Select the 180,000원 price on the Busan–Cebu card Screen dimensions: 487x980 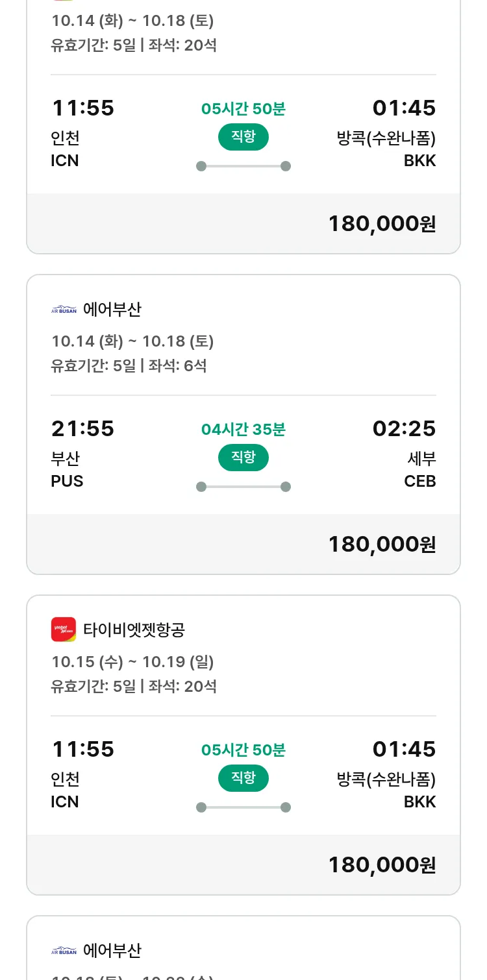(382, 544)
